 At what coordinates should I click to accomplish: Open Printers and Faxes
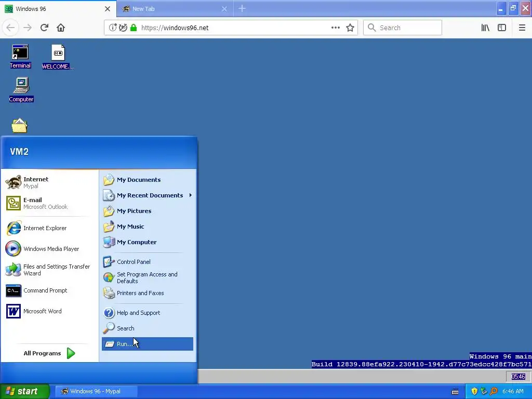148,293
